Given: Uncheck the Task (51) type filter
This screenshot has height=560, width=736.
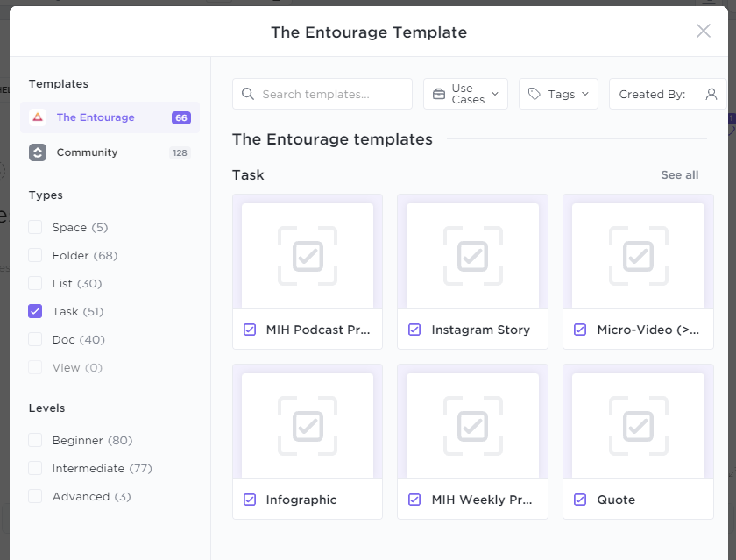Looking at the screenshot, I should pyautogui.click(x=35, y=311).
